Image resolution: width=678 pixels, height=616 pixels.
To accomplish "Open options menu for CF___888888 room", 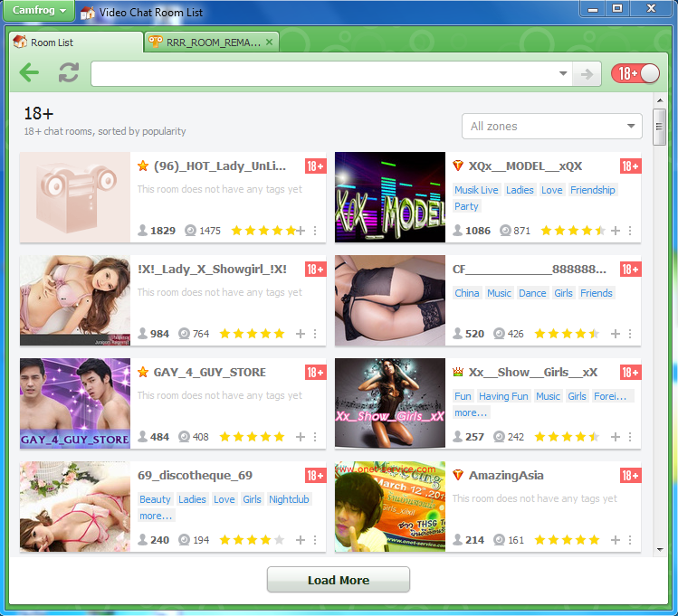I will pyautogui.click(x=630, y=334).
